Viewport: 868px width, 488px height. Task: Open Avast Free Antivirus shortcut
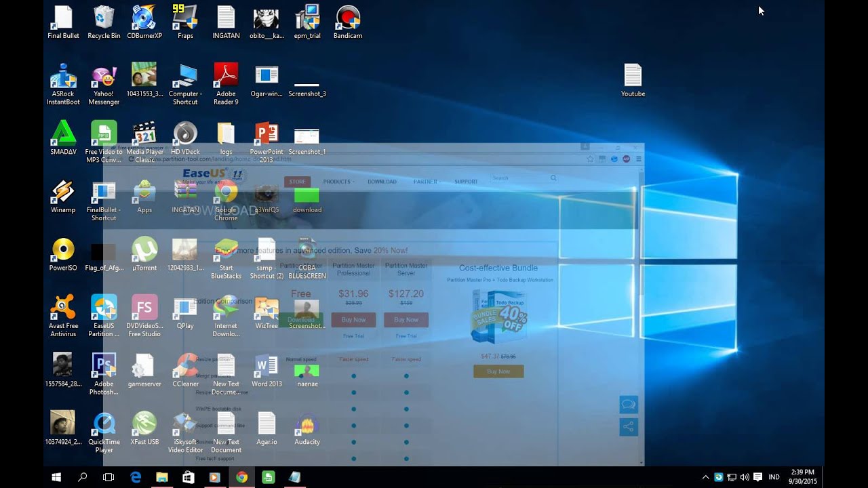point(63,316)
